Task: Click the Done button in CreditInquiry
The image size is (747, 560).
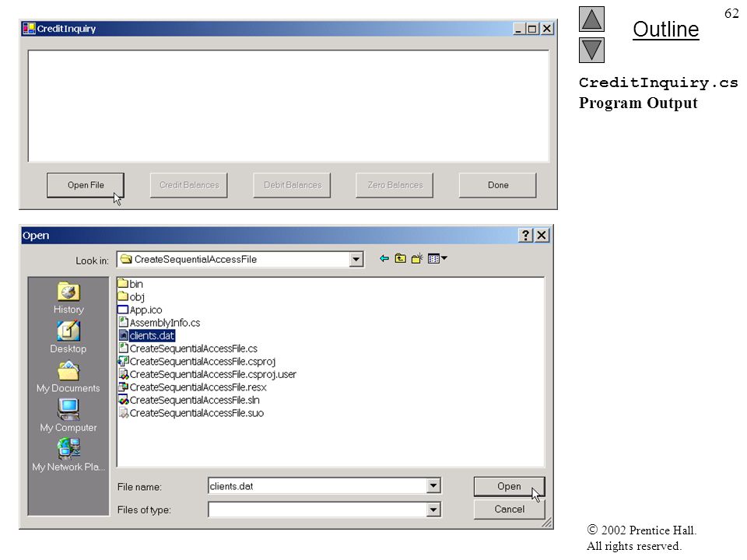Action: point(497,185)
